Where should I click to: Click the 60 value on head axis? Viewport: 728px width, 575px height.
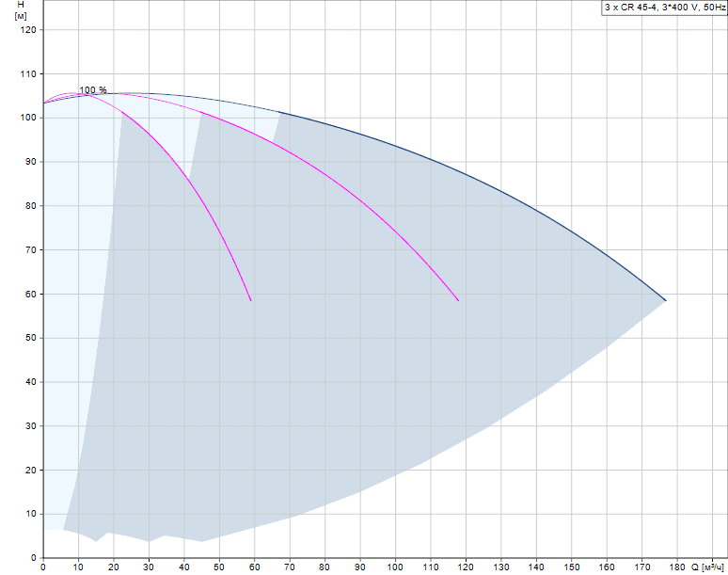point(31,294)
